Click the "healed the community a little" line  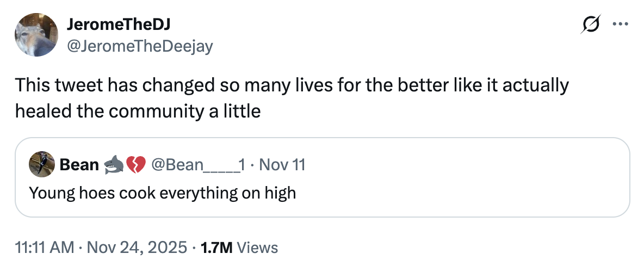[138, 111]
